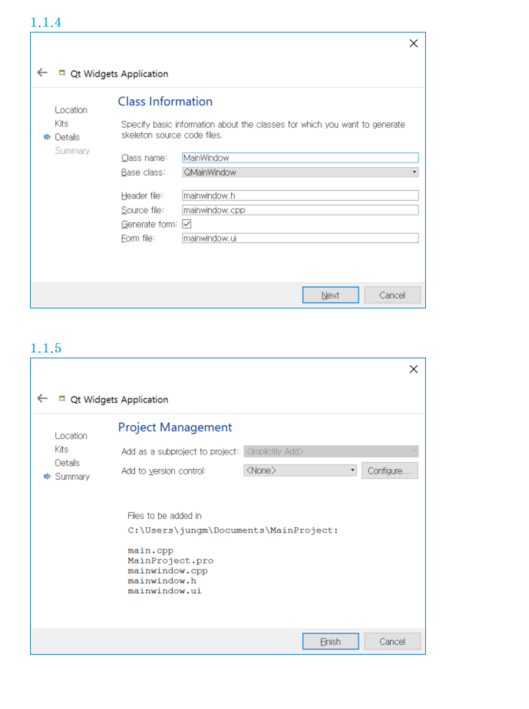Open the Add as a subproject dropdown
This screenshot has width=529, height=709.
pyautogui.click(x=331, y=451)
